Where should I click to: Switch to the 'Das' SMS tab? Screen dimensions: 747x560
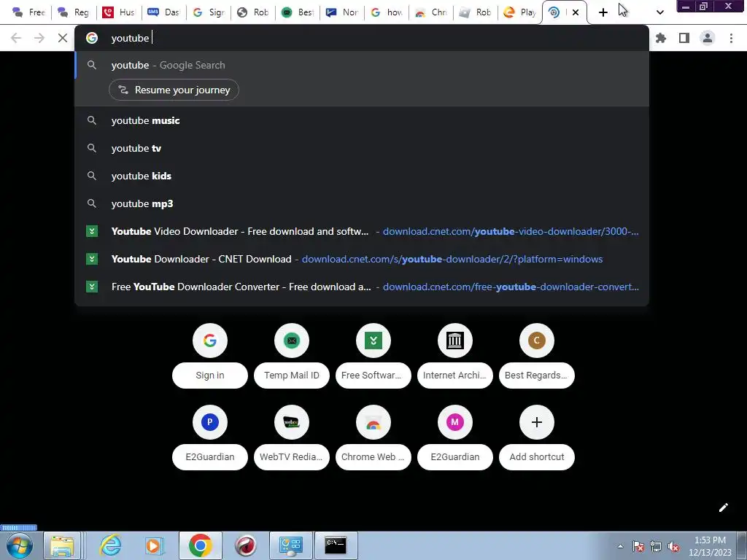[163, 12]
